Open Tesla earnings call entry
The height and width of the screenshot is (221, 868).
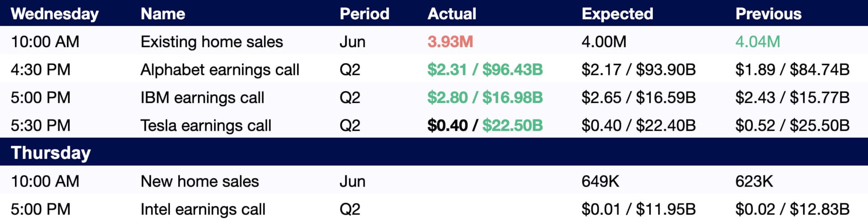click(x=206, y=126)
